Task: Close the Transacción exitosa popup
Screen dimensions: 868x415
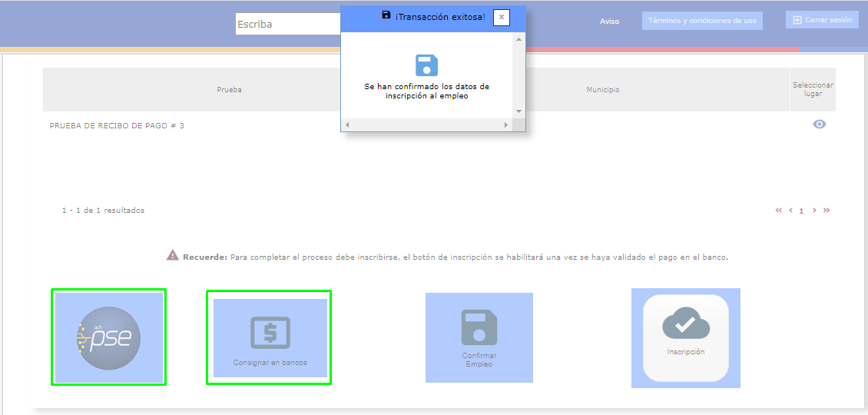Action: (x=502, y=17)
